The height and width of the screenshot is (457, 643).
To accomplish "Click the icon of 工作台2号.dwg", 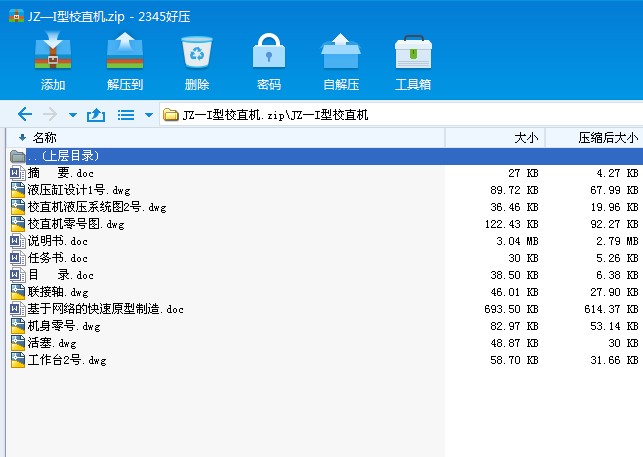I will 18,360.
